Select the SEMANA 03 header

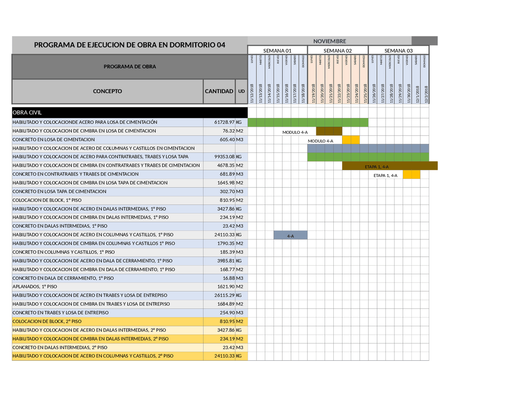click(x=398, y=50)
